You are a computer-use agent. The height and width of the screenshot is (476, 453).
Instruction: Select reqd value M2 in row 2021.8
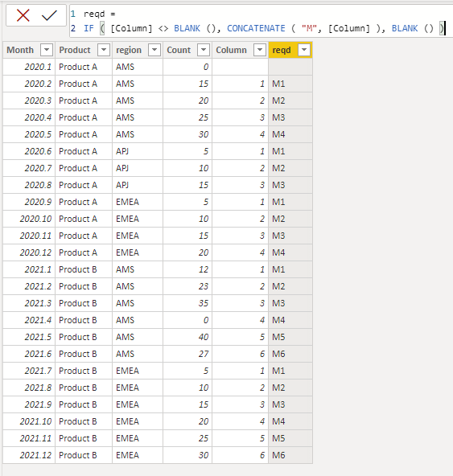pos(290,388)
